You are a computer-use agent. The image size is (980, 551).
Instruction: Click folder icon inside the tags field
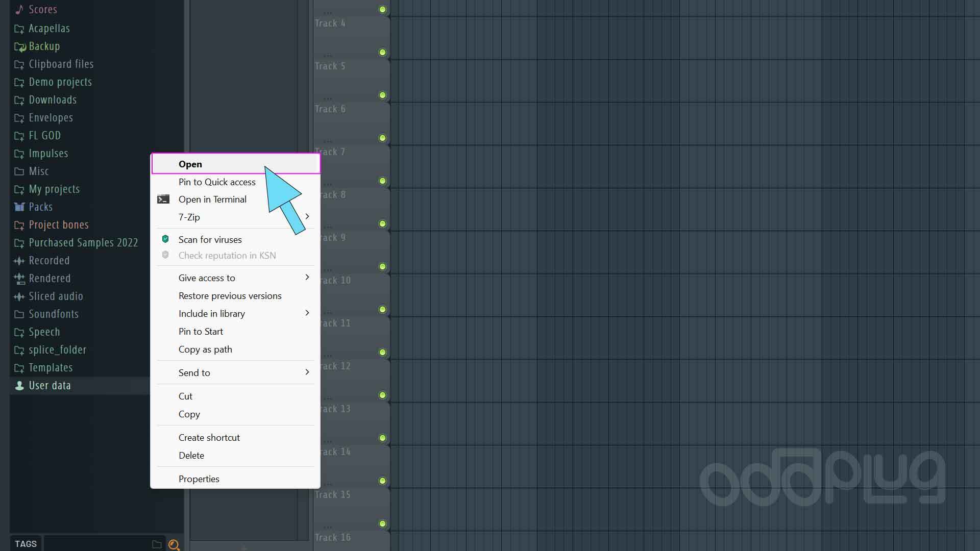157,544
